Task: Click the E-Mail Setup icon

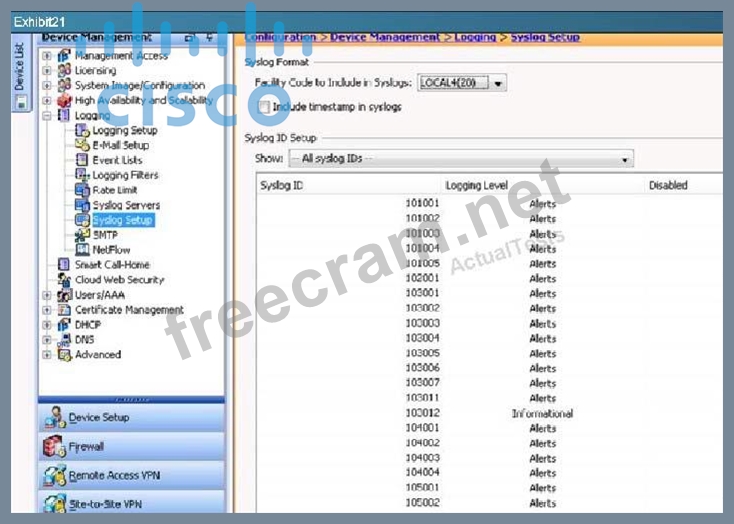Action: (83, 145)
